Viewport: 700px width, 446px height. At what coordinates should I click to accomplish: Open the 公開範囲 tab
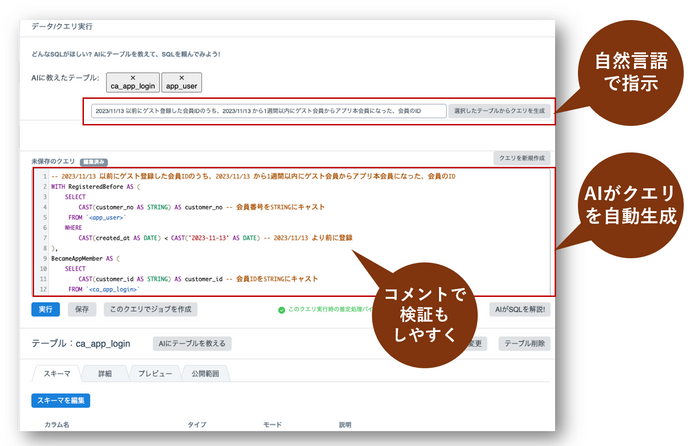pyautogui.click(x=205, y=374)
